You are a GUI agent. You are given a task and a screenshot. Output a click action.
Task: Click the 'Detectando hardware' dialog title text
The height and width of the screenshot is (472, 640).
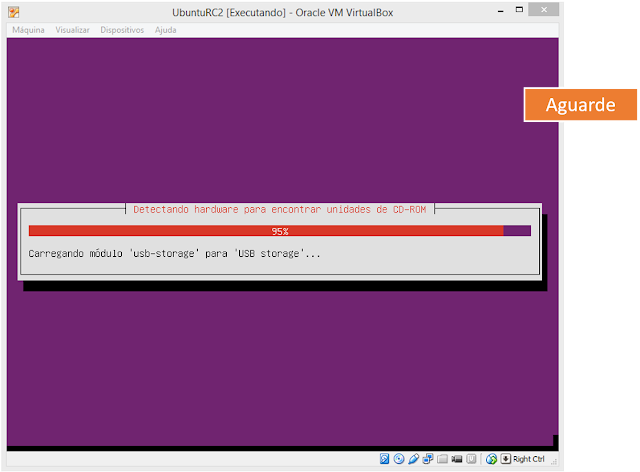(x=280, y=209)
